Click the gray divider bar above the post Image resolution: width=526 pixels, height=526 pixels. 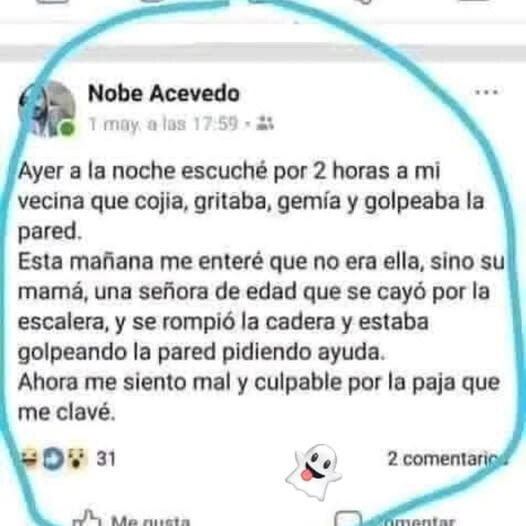click(263, 52)
